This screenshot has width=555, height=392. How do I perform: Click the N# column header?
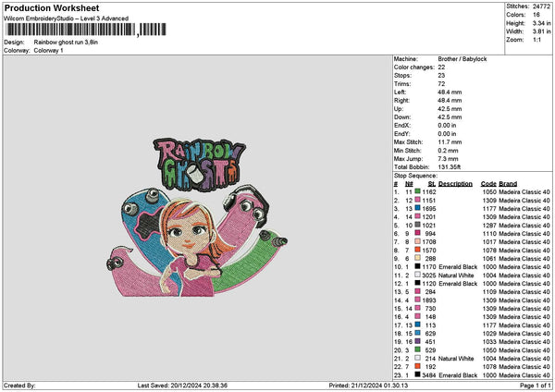point(409,184)
